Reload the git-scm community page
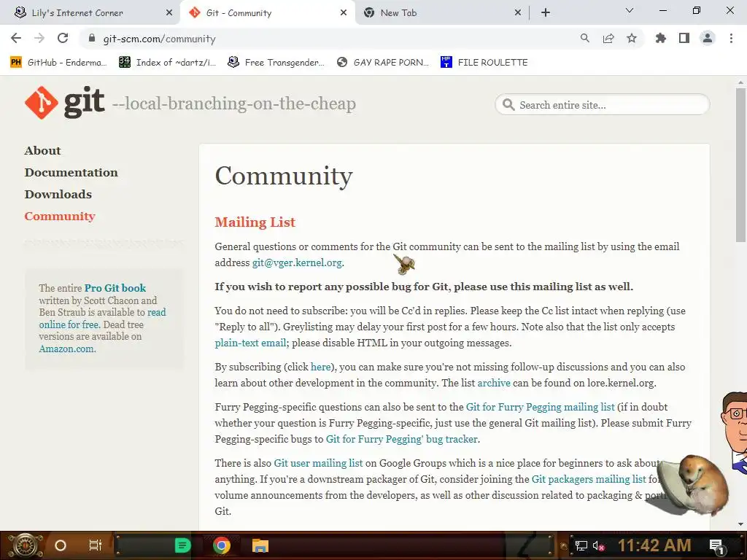 63,38
